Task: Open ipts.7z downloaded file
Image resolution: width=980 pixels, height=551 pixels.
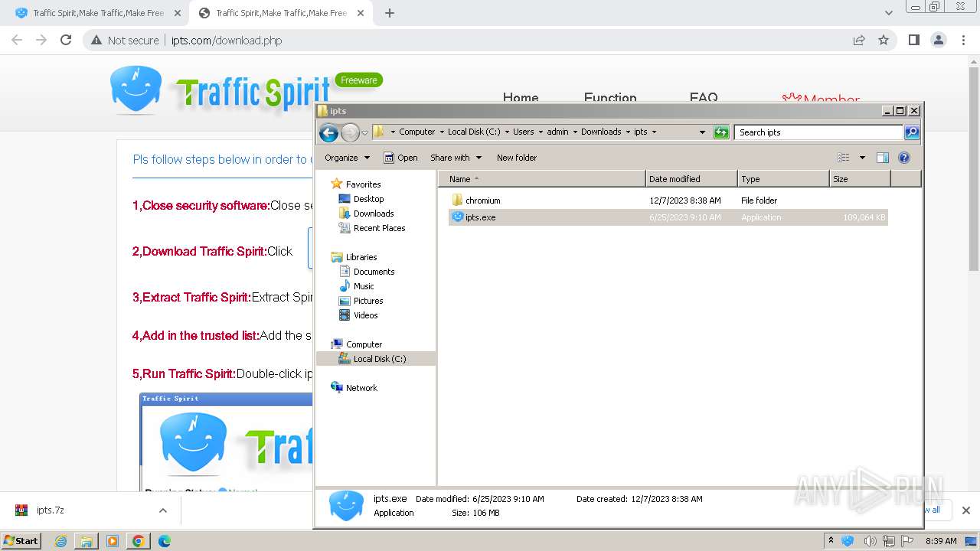Action: (51, 510)
